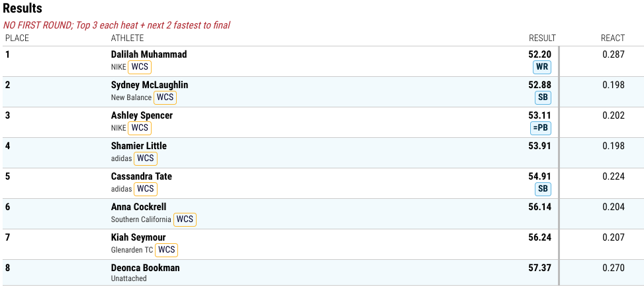Open Anna Cockrell's athlete page
Viewport: 644px width, 293px height.
click(138, 207)
